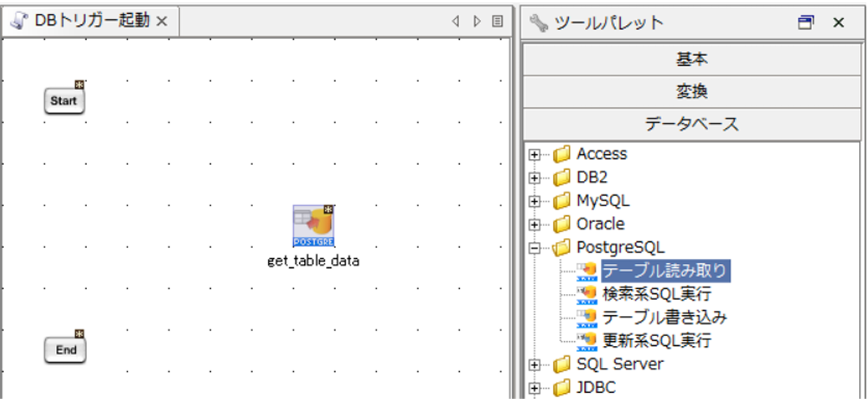Viewport: 868px width, 406px height.
Task: Click the MySQL label text
Action: point(603,201)
